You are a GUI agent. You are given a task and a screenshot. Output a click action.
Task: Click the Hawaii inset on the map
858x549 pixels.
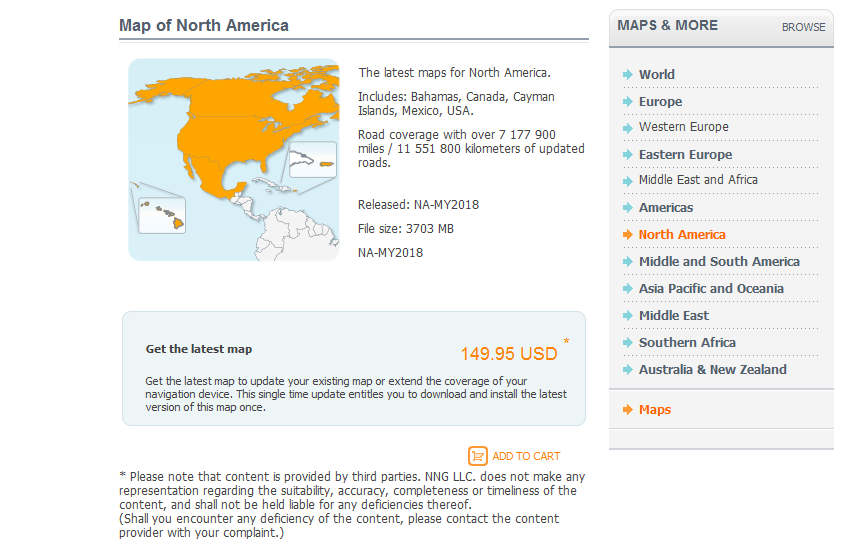point(162,210)
